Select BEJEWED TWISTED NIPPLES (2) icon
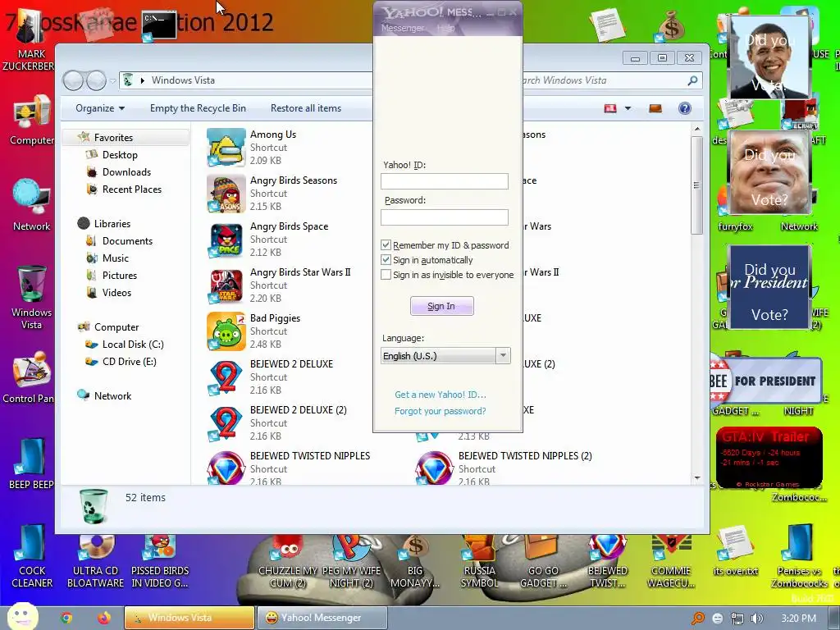The height and width of the screenshot is (630, 840). coord(434,468)
